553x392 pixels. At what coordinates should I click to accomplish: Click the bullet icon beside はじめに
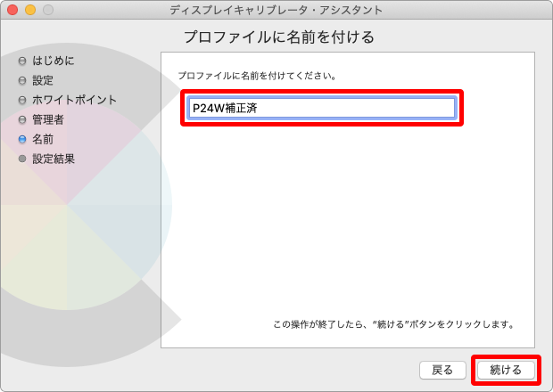[x=22, y=61]
